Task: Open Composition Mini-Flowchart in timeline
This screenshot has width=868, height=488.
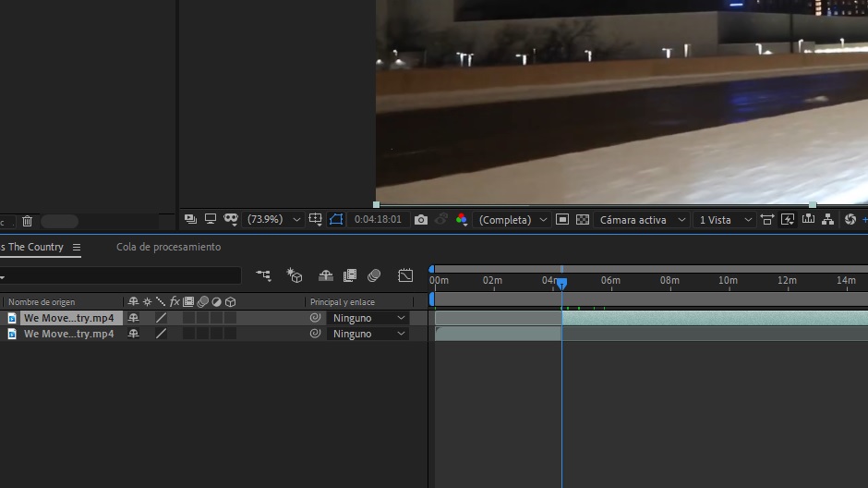Action: [263, 275]
